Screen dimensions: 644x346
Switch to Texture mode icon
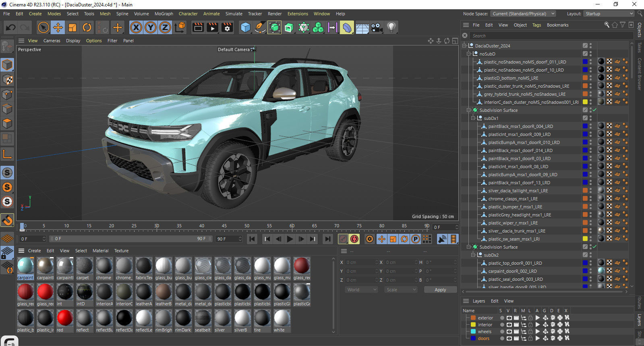click(x=7, y=80)
